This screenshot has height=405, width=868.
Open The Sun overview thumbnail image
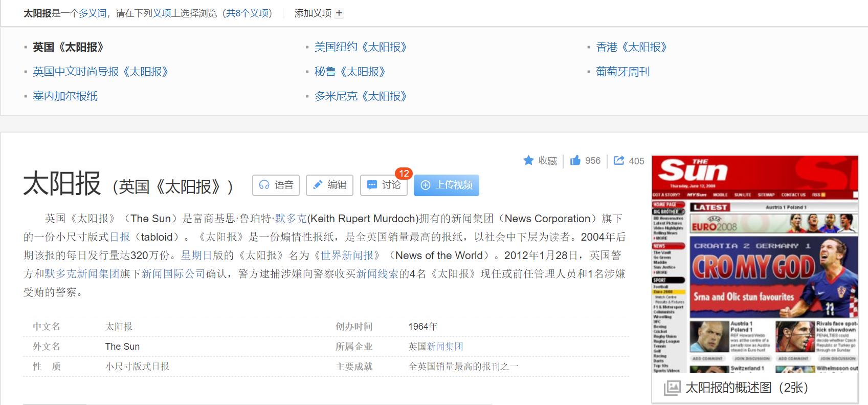755,264
